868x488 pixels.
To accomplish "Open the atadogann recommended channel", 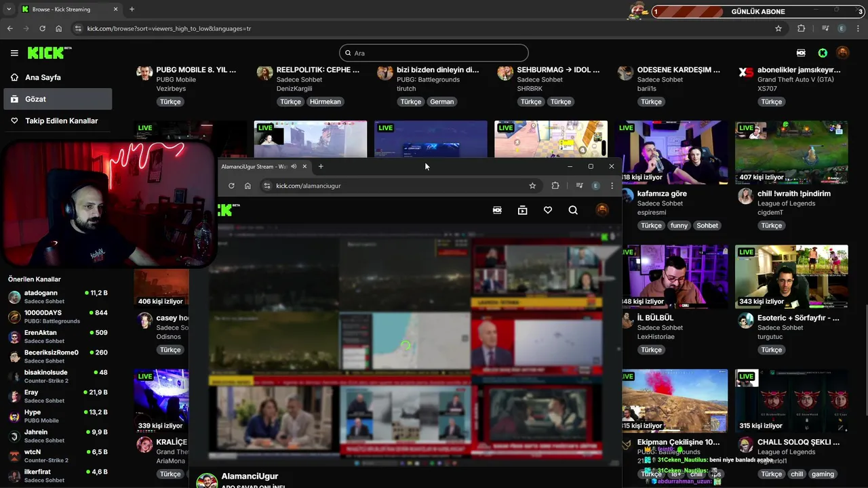I will (x=58, y=297).
